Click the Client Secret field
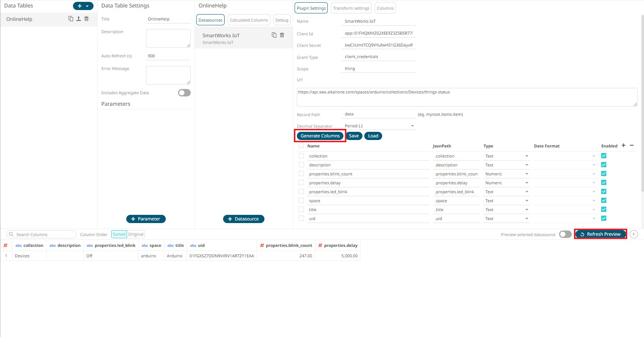Screen dimensions: 644x337 pos(378,45)
